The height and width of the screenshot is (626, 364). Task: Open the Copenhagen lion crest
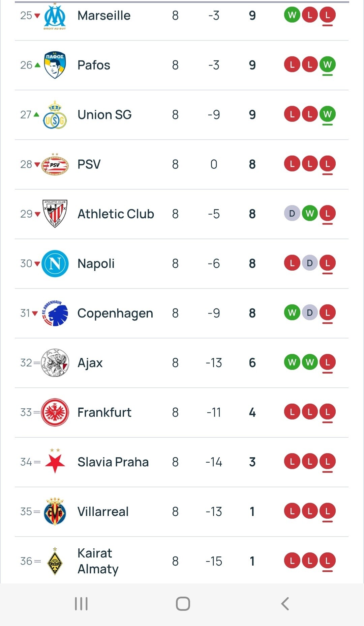tap(55, 313)
